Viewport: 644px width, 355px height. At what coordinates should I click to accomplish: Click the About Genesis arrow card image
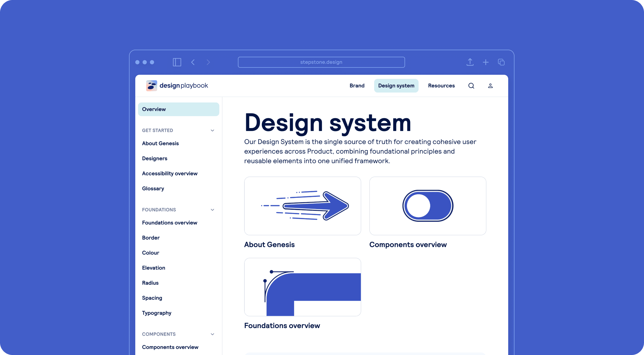(x=302, y=206)
